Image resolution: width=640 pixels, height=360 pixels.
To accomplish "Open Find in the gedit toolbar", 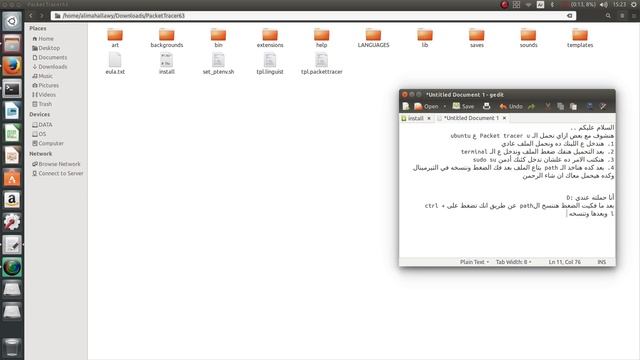I will click(x=589, y=106).
